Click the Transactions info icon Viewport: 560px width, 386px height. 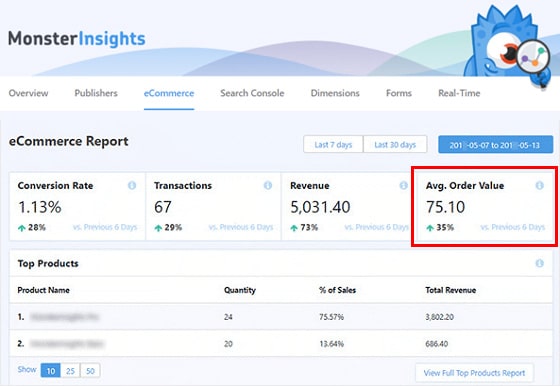pos(268,185)
